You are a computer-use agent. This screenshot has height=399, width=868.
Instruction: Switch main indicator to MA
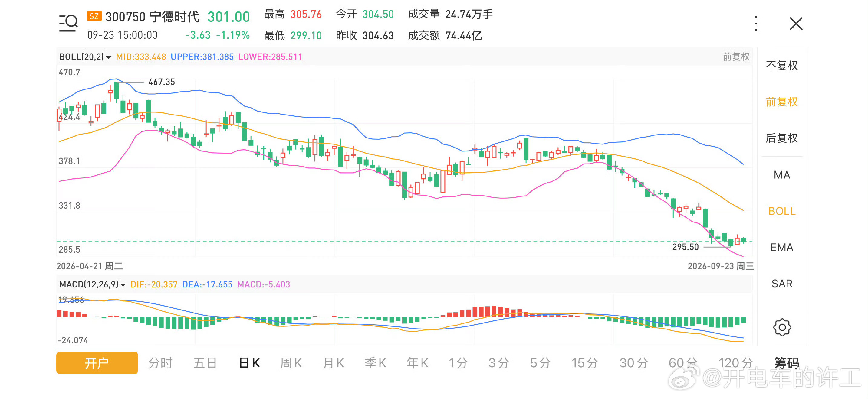pos(782,175)
